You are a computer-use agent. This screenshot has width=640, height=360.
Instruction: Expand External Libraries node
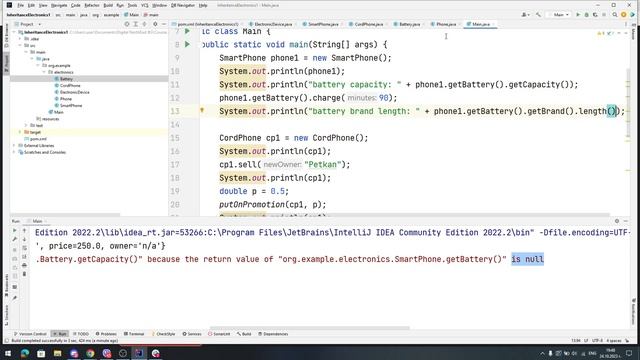click(x=14, y=145)
